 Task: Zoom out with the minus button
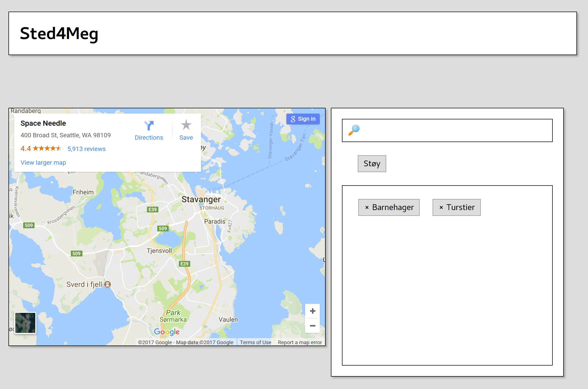(312, 326)
